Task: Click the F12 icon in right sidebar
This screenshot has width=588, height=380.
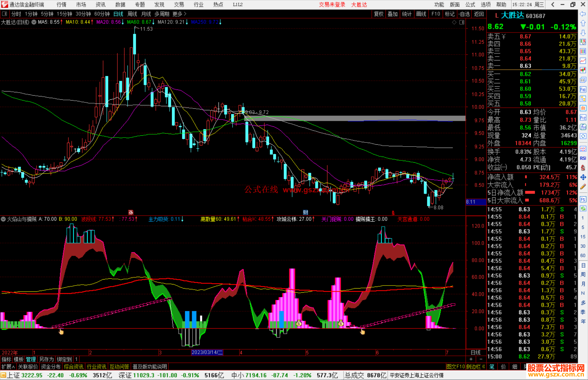Action: [583, 118]
